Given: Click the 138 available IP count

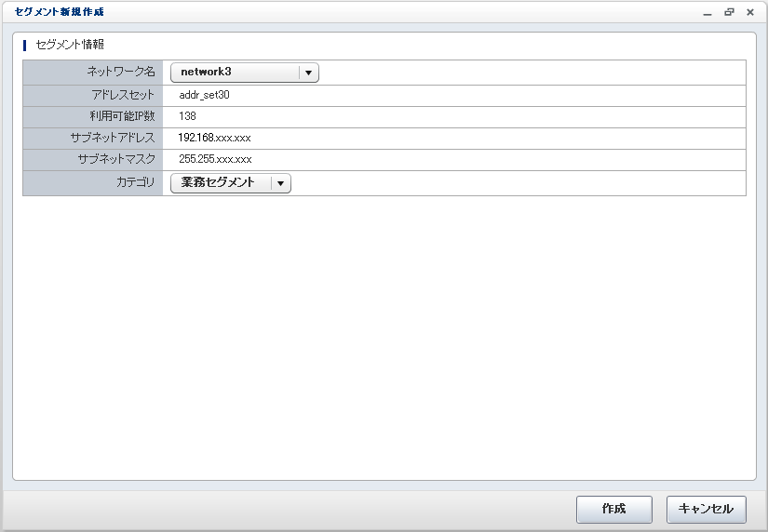Looking at the screenshot, I should 188,116.
